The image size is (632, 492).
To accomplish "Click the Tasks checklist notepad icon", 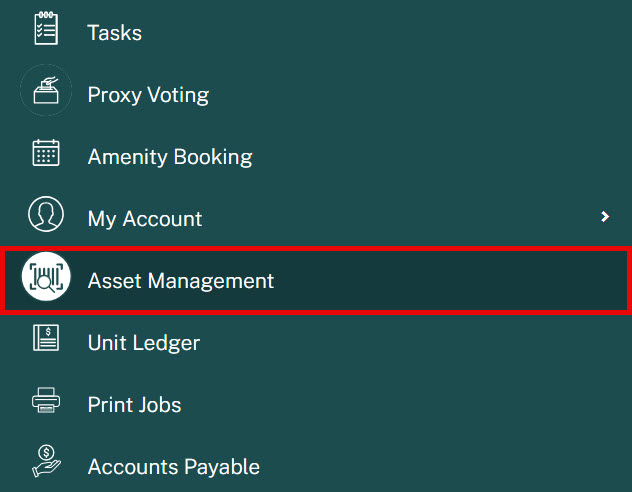I will pos(46,28).
